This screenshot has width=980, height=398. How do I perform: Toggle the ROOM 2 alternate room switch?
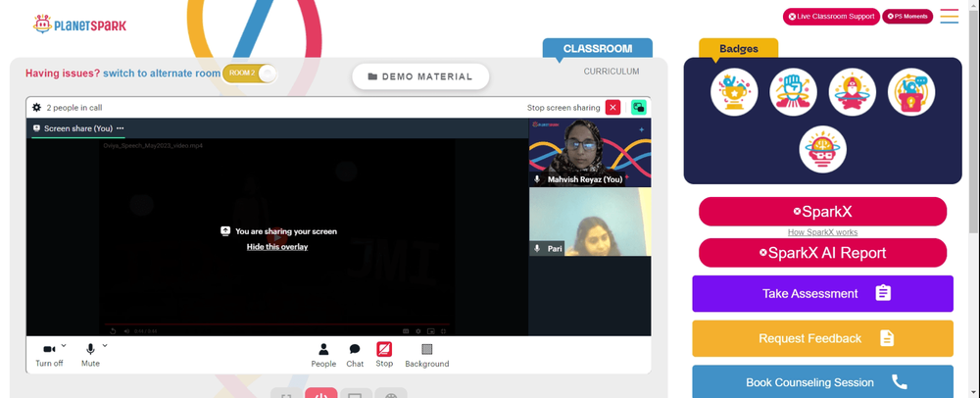pos(249,74)
